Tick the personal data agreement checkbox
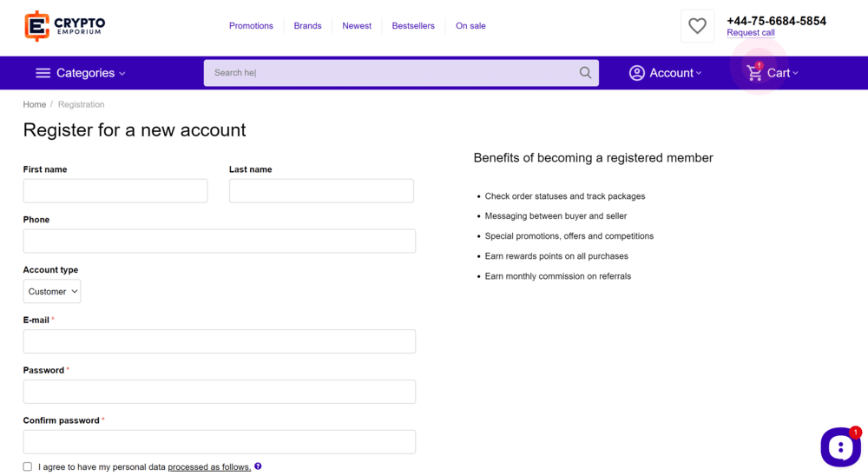The height and width of the screenshot is (476, 868). pos(28,466)
